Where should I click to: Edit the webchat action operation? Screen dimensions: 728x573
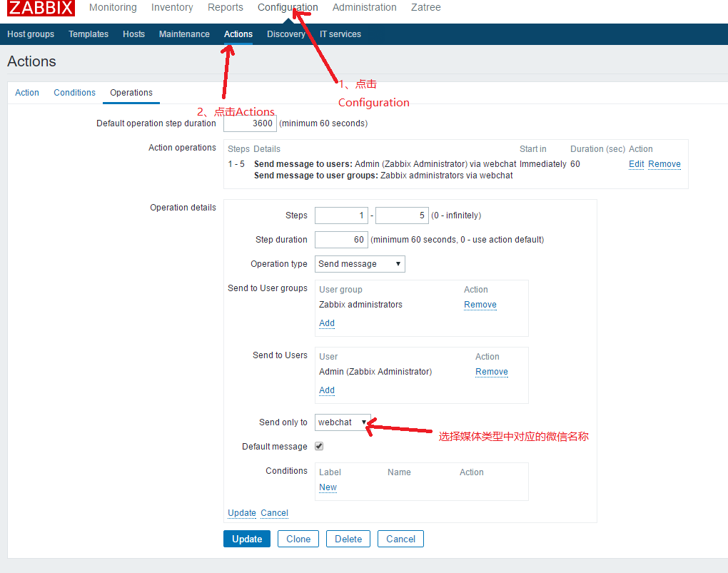(x=636, y=164)
